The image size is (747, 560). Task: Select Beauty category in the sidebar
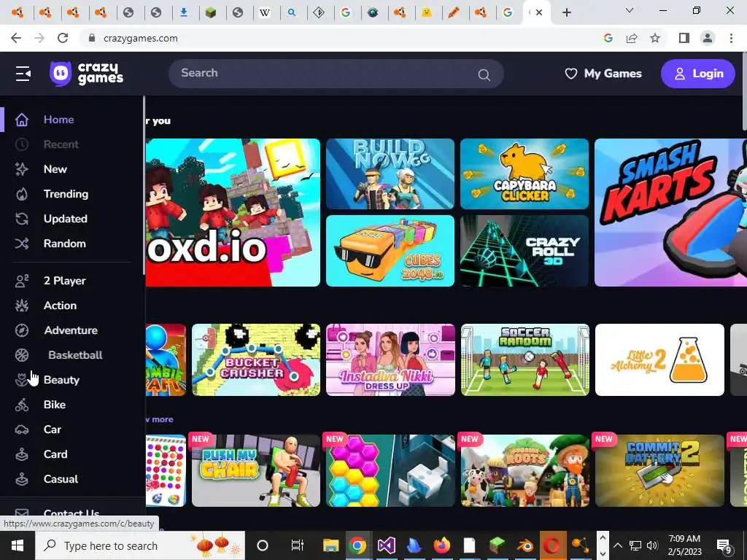coord(61,380)
